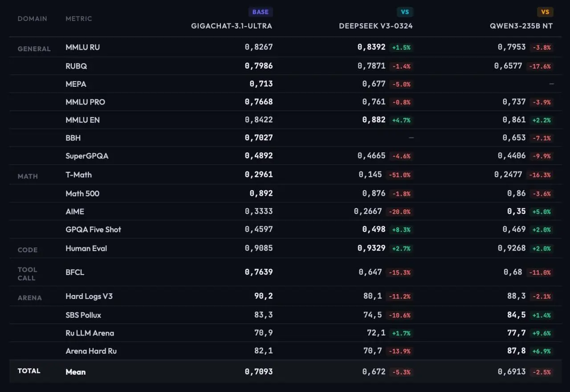Select the BASE badge above GigaChat
The width and height of the screenshot is (570, 392).
[x=261, y=12]
